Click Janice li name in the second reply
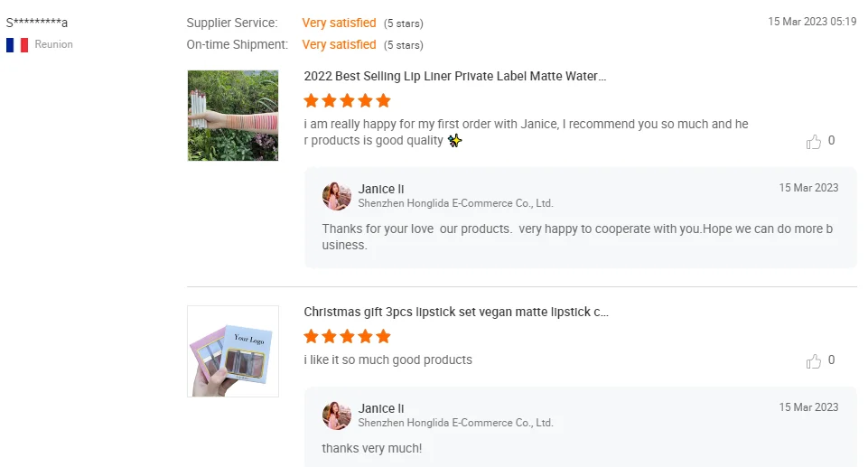The width and height of the screenshot is (868, 467). coord(381,408)
